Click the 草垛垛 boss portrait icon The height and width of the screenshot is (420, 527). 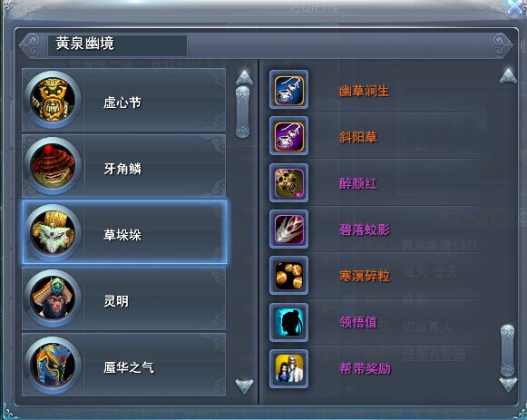(x=53, y=232)
